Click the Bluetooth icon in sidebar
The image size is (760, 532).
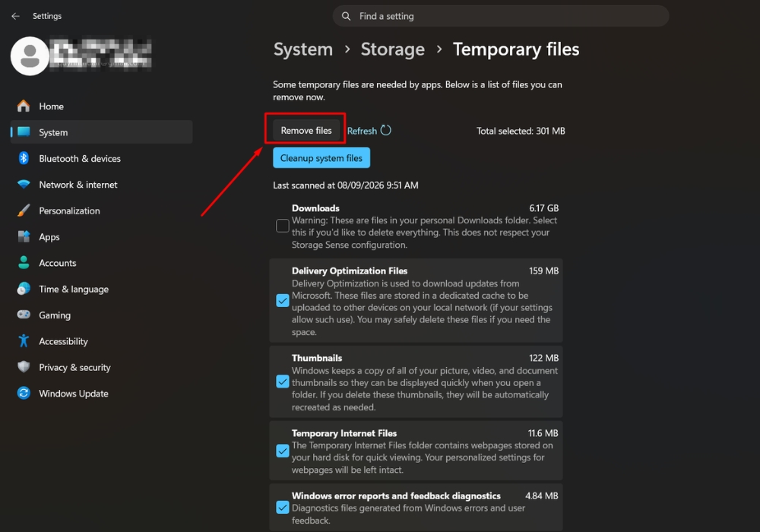coord(24,158)
